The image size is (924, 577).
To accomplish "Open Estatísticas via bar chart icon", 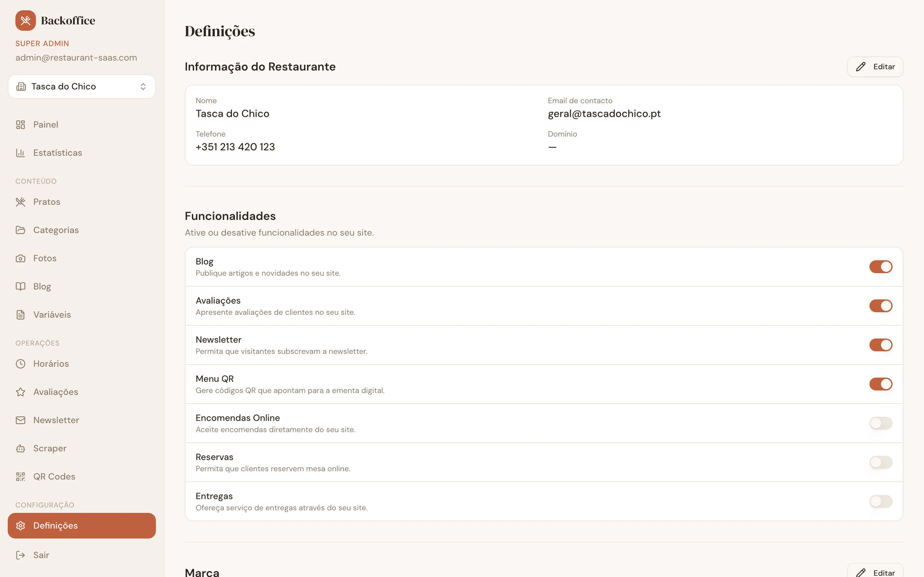I will pyautogui.click(x=21, y=153).
